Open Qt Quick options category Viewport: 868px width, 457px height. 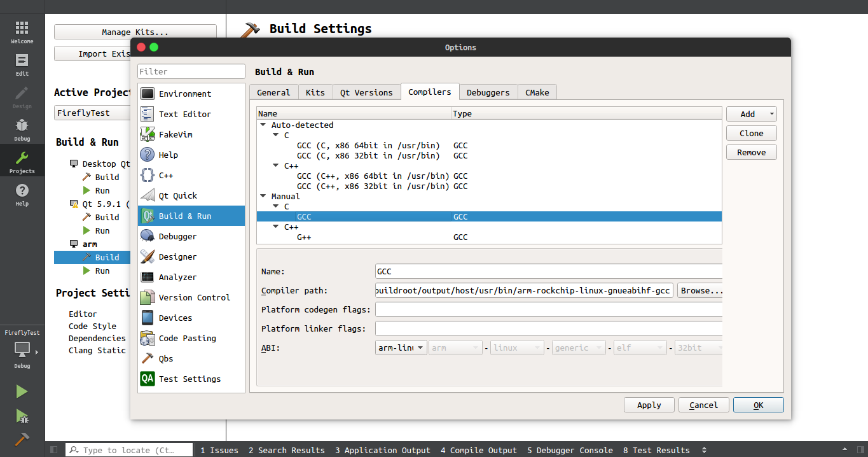(x=191, y=195)
